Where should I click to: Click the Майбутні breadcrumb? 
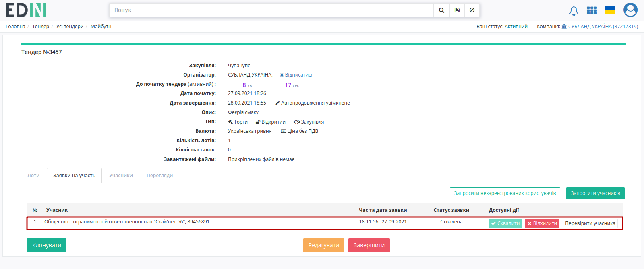point(101,27)
